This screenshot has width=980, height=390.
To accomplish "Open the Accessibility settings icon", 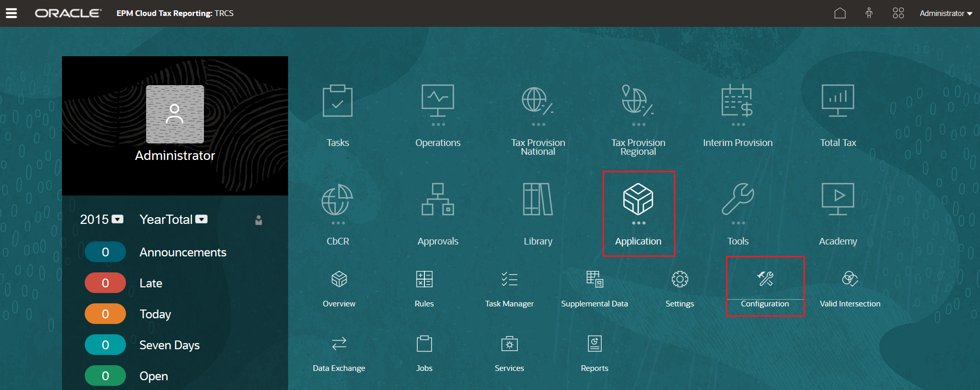I will [x=869, y=13].
